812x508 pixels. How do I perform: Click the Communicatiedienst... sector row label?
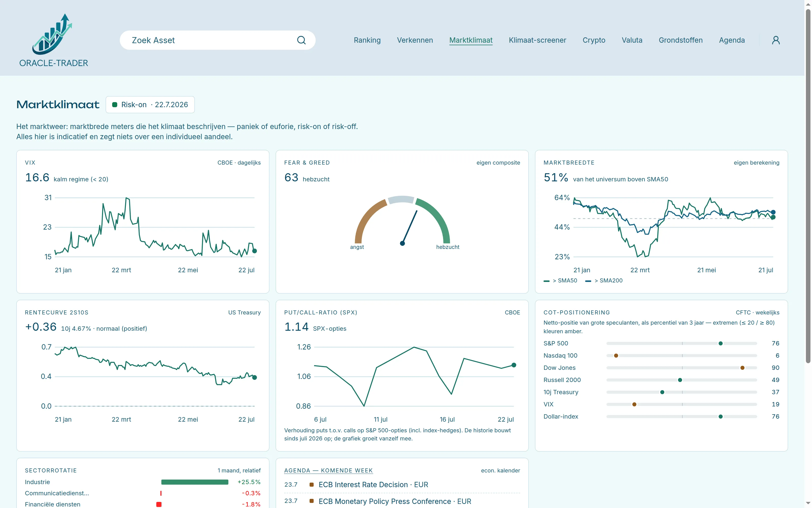coord(57,493)
